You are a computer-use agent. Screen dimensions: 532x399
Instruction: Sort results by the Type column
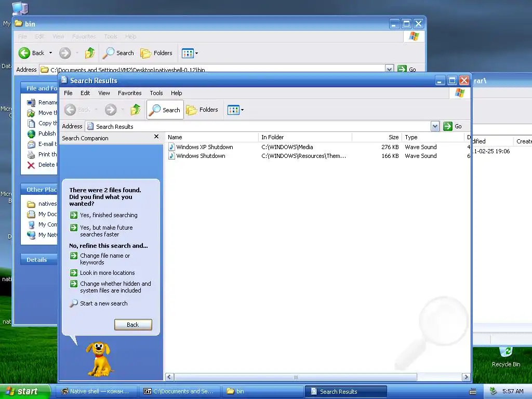[433, 137]
